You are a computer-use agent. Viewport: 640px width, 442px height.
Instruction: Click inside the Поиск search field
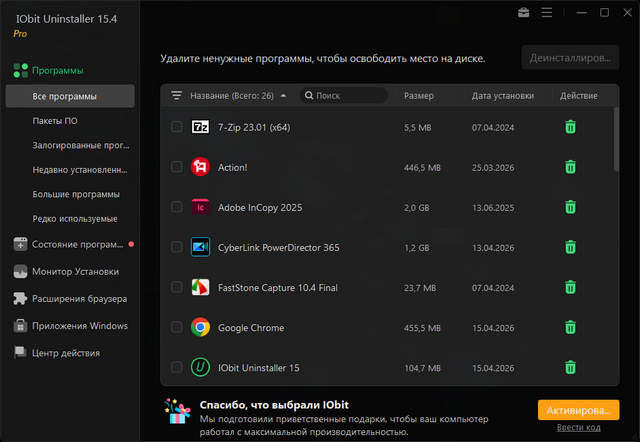[344, 96]
